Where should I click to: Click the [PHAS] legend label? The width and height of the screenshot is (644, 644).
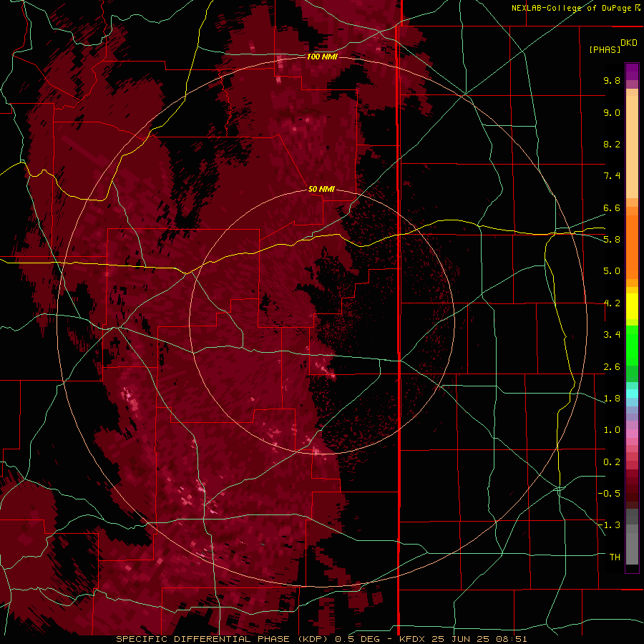[605, 49]
